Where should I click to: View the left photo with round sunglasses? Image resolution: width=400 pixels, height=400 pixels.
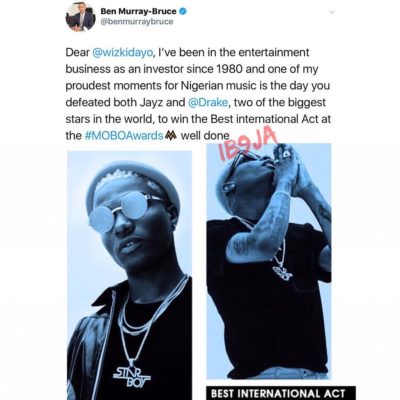130,275
